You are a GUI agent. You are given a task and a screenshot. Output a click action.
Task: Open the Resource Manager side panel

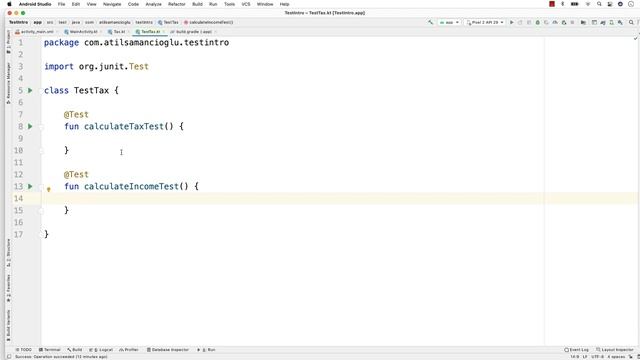point(8,83)
